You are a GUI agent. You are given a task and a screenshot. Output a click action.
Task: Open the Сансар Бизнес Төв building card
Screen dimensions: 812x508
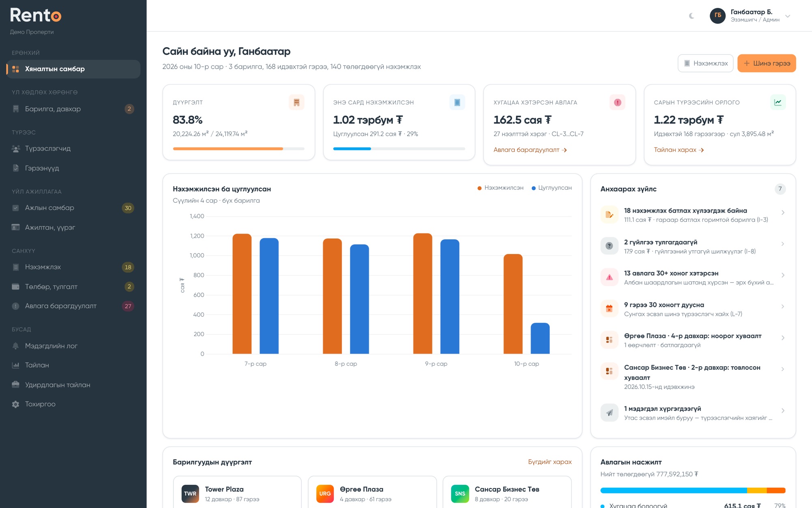tap(507, 492)
